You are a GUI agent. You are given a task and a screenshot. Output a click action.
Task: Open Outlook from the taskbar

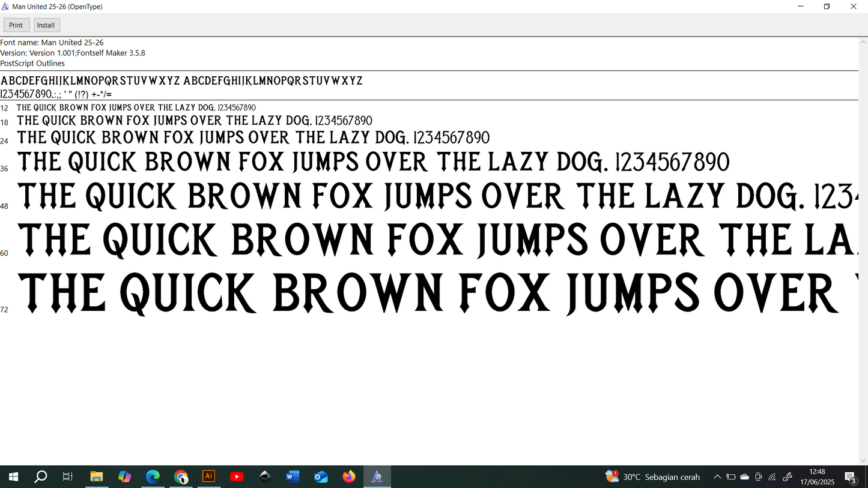point(321,477)
